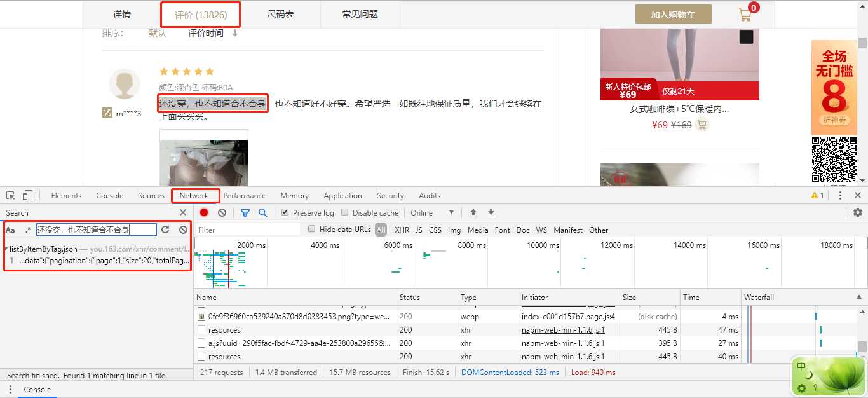Switch to the Console panel

(109, 196)
